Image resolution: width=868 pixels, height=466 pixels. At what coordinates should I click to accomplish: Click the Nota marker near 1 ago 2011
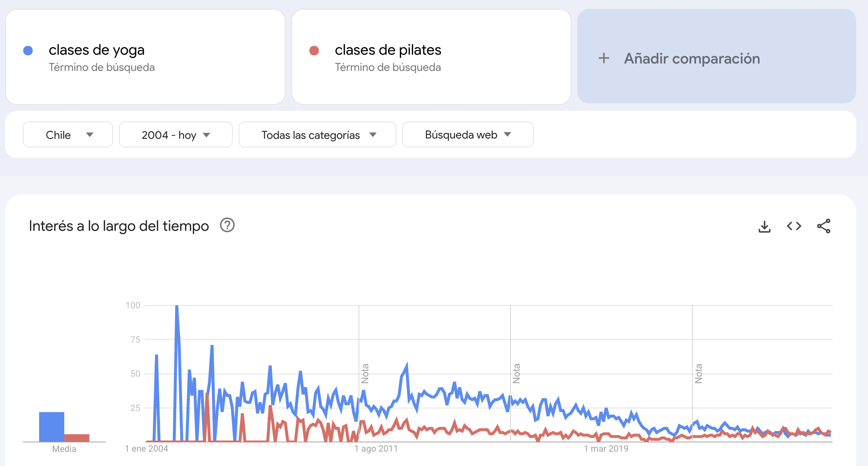[x=365, y=374]
